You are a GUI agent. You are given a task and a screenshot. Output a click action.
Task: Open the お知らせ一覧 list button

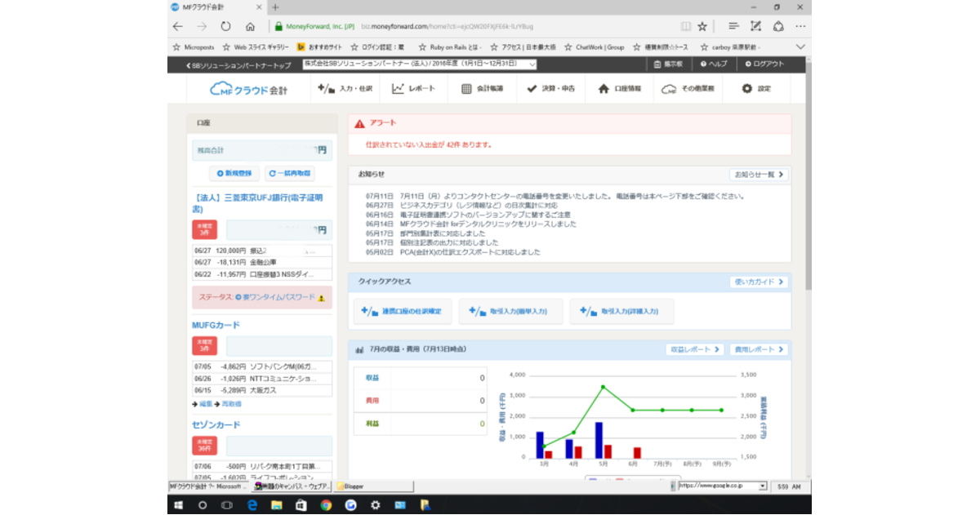[759, 175]
